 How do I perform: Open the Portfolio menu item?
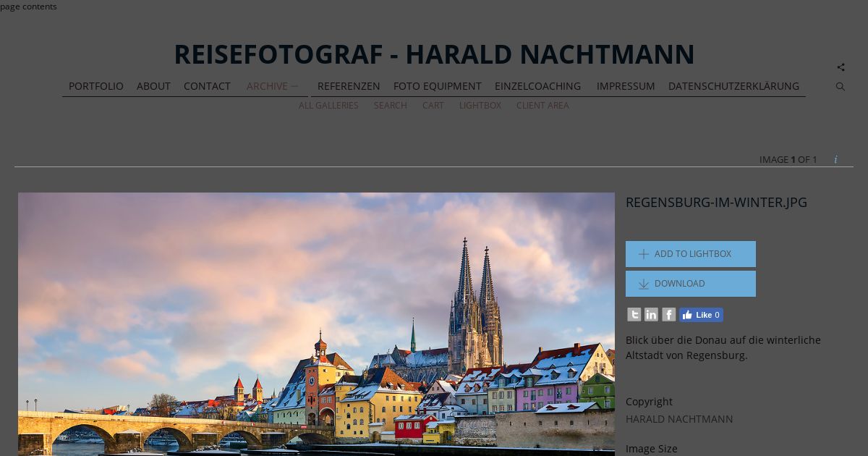tap(96, 86)
